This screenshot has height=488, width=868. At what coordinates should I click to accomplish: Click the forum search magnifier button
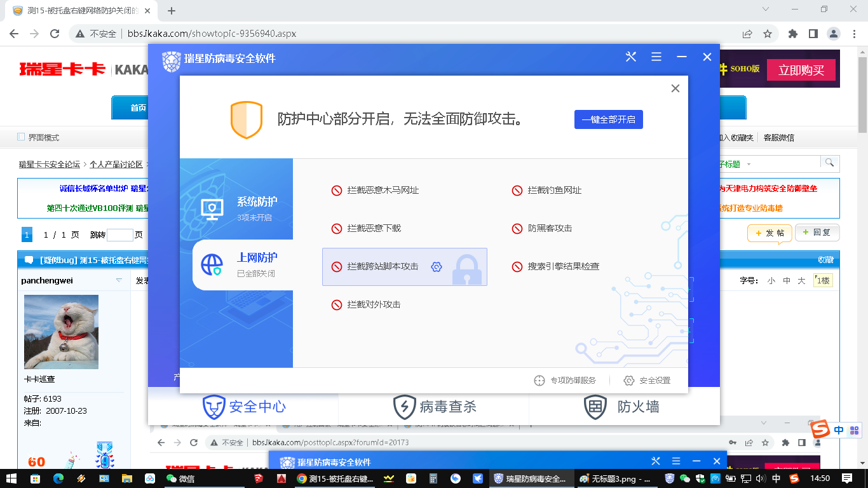pyautogui.click(x=829, y=163)
